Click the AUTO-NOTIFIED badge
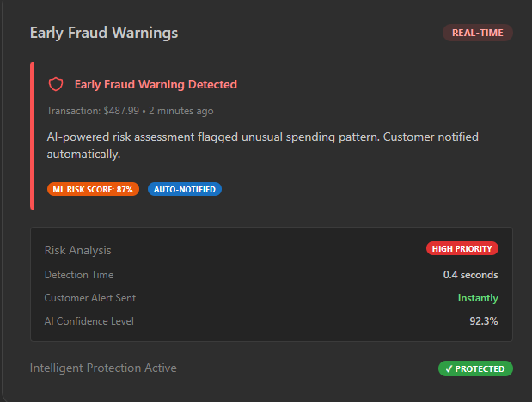The width and height of the screenshot is (532, 402). 185,189
